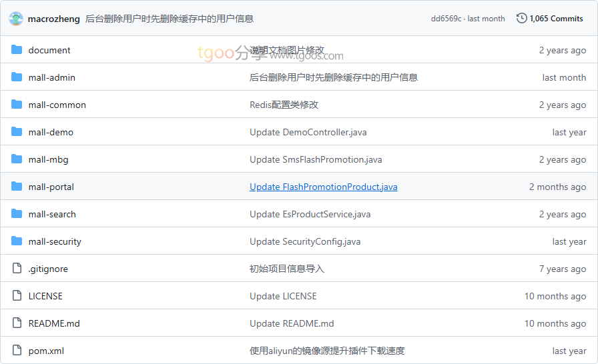
Task: Click the .gitignore file icon
Action: (17, 269)
